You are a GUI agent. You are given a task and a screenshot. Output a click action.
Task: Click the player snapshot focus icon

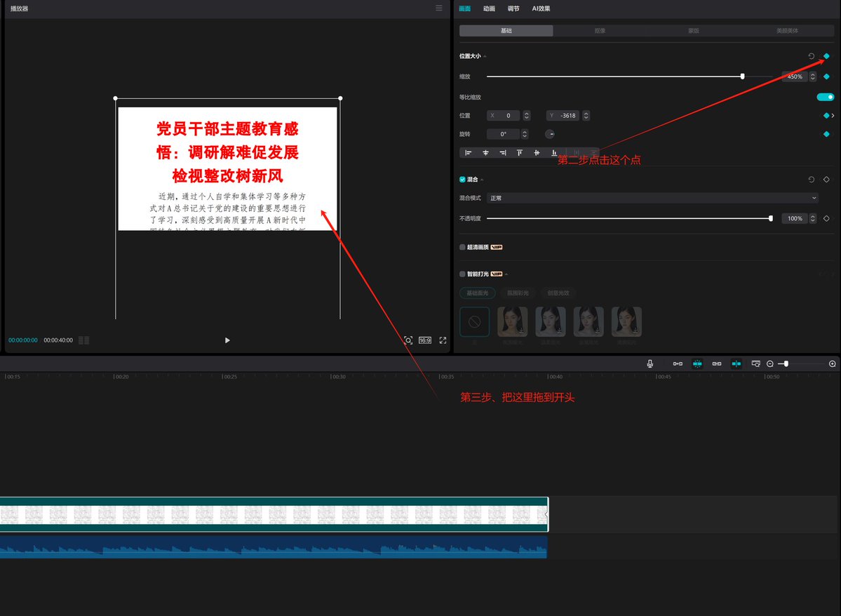click(408, 340)
